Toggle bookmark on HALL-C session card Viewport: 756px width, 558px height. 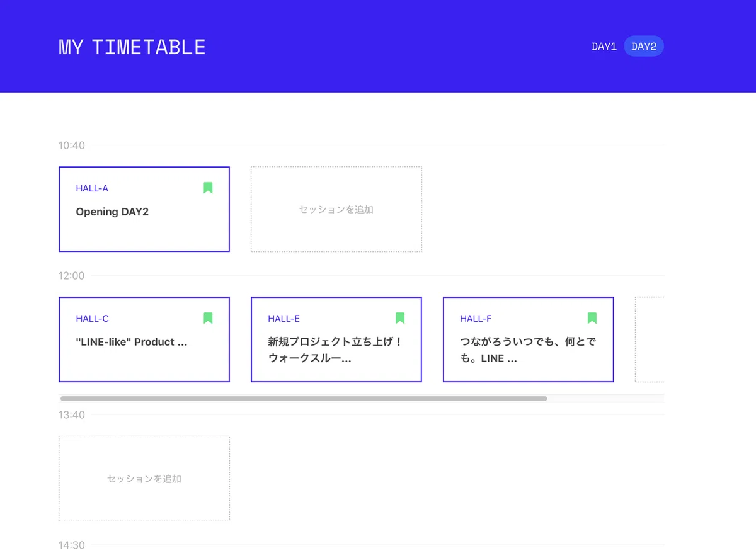coord(208,318)
